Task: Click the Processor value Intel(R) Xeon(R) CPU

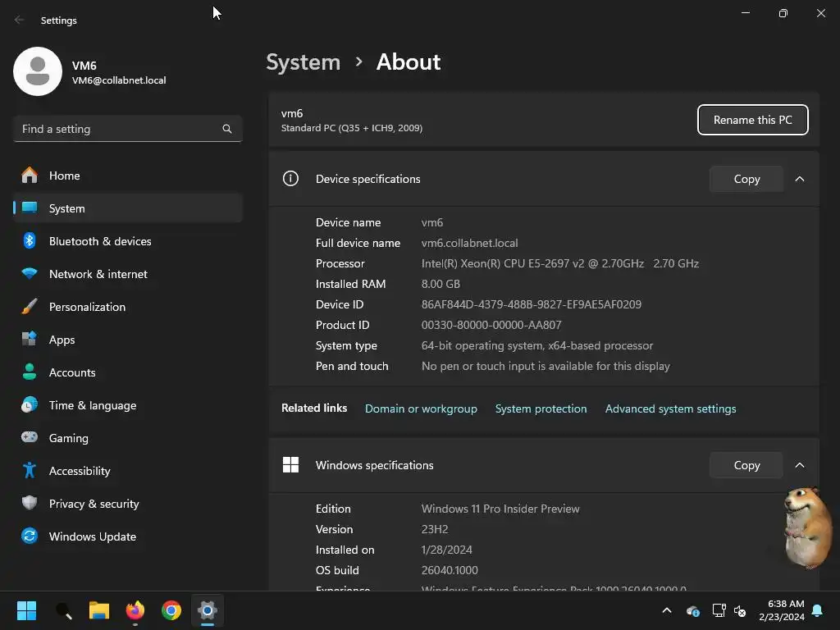Action: point(559,263)
